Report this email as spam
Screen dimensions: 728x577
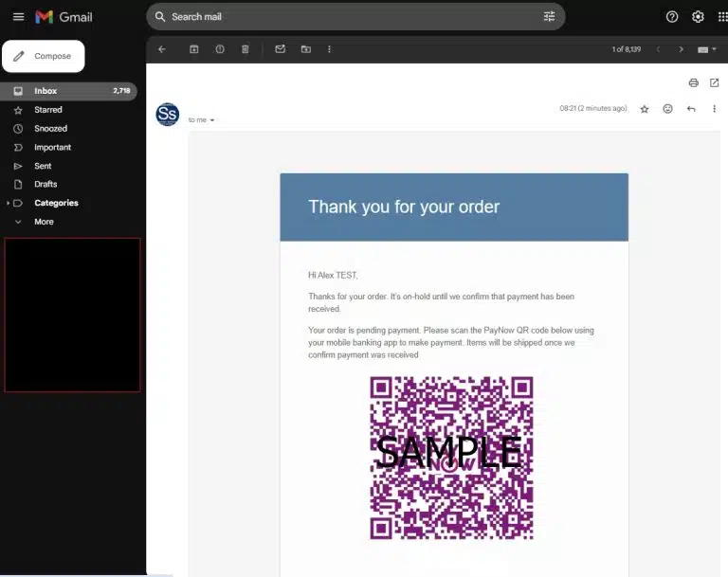[x=220, y=49]
